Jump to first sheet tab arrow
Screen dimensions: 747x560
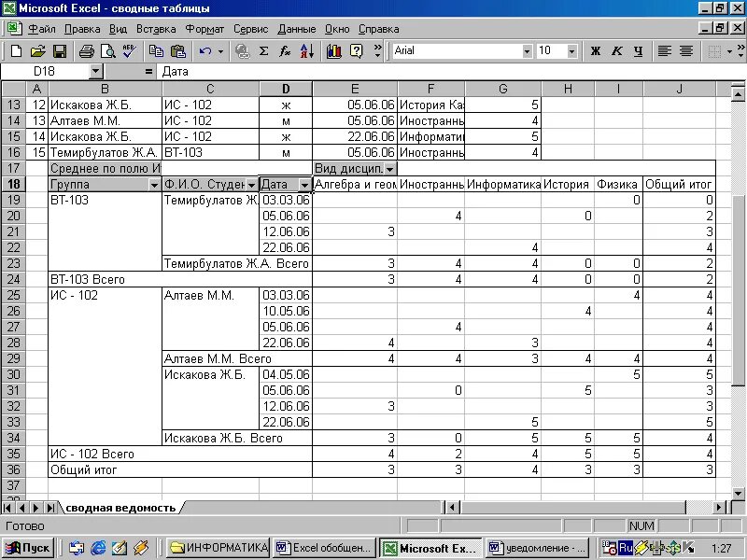[x=8, y=507]
